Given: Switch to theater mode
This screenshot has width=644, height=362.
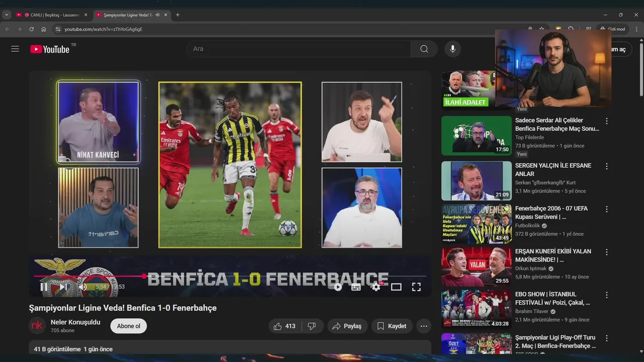Looking at the screenshot, I should [396, 287].
